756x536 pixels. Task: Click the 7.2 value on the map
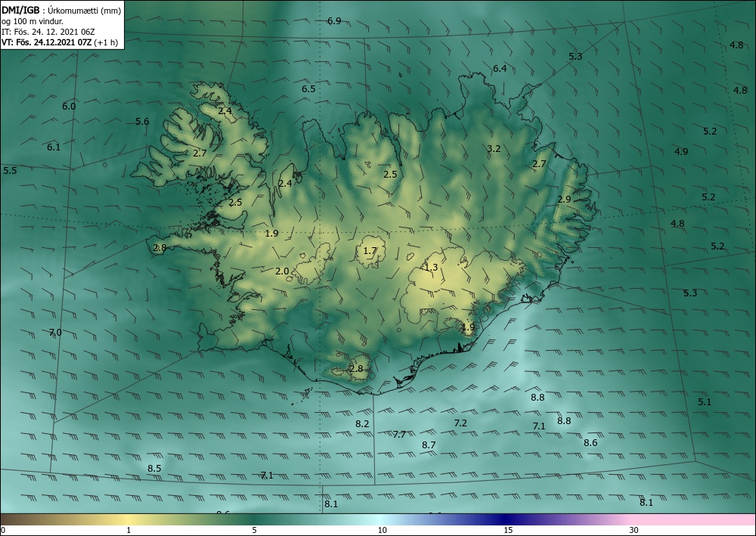point(460,423)
